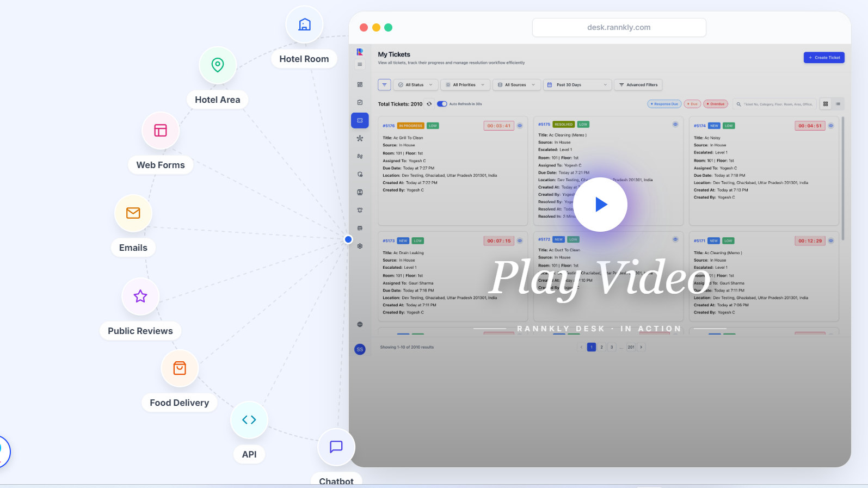Open ticket #5171 link

click(699, 240)
